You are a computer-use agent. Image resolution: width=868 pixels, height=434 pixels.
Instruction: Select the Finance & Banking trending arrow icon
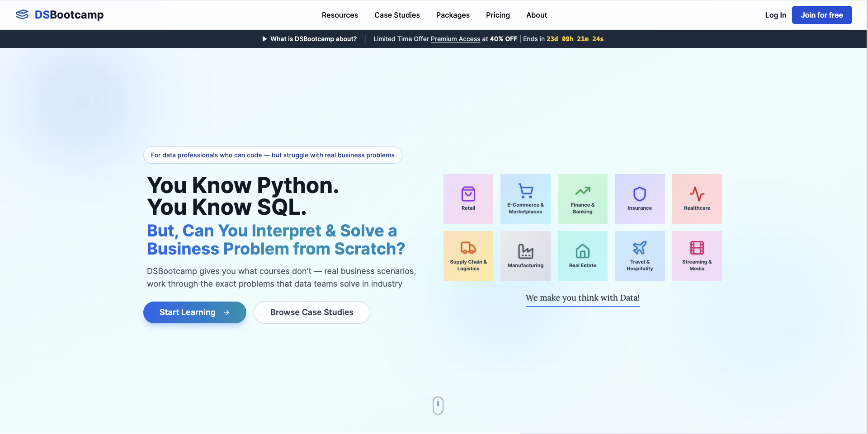point(583,191)
